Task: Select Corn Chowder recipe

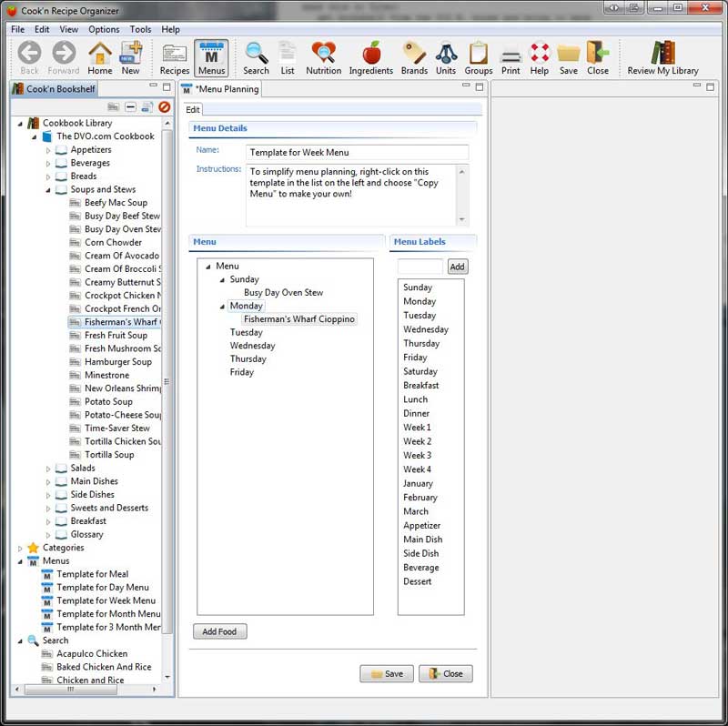Action: click(x=113, y=242)
